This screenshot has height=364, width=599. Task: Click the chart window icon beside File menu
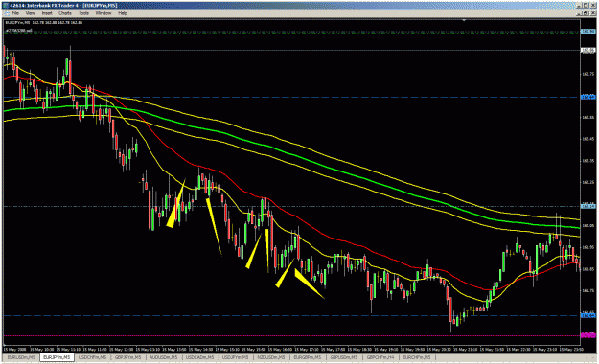tap(6, 13)
